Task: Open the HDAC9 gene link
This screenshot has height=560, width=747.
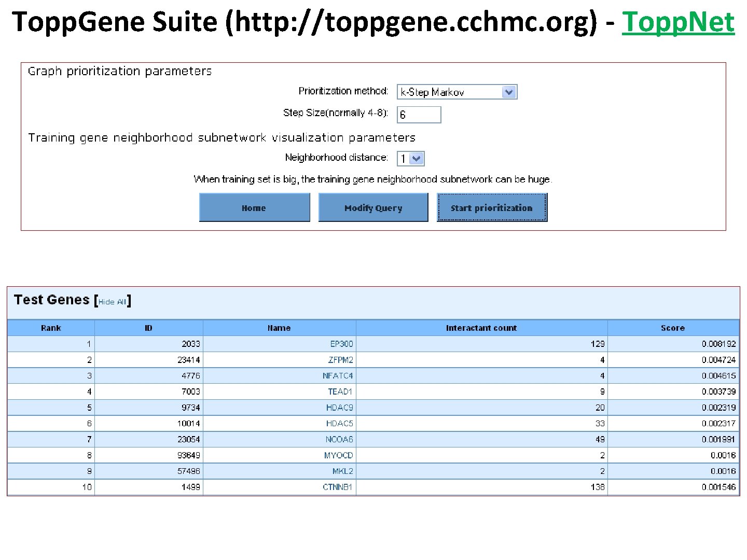Action: point(340,408)
